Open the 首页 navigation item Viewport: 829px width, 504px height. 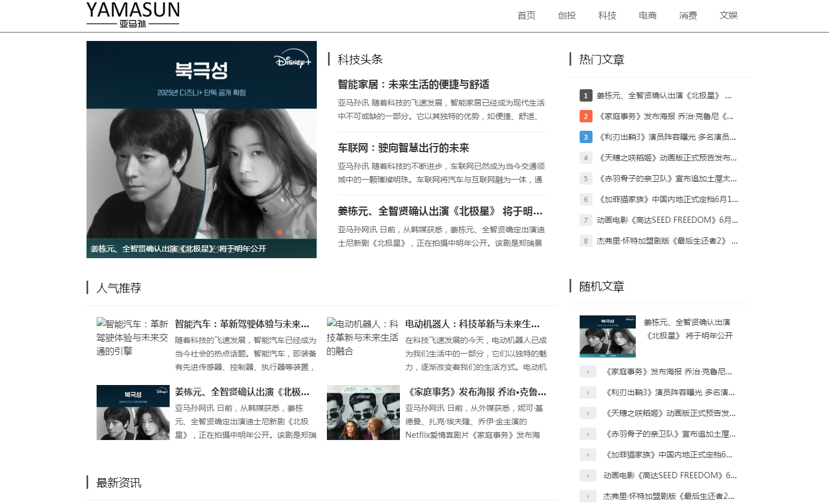[526, 16]
